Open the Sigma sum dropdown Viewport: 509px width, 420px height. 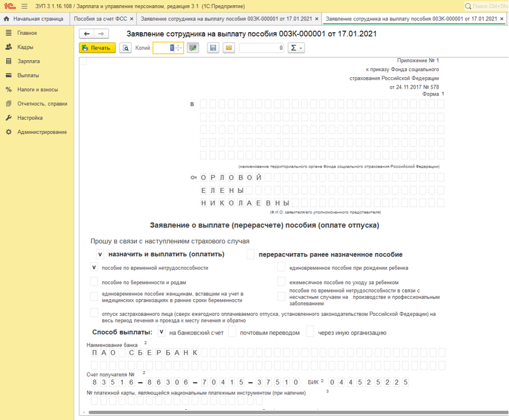[296, 48]
